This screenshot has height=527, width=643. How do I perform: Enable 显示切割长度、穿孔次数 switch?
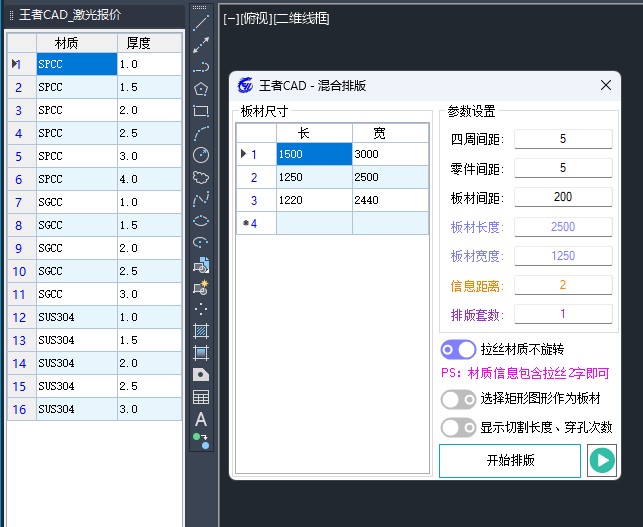(x=458, y=428)
